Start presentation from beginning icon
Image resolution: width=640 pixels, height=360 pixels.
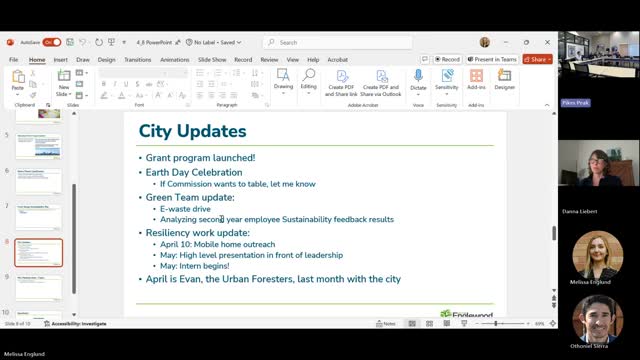coord(111,42)
